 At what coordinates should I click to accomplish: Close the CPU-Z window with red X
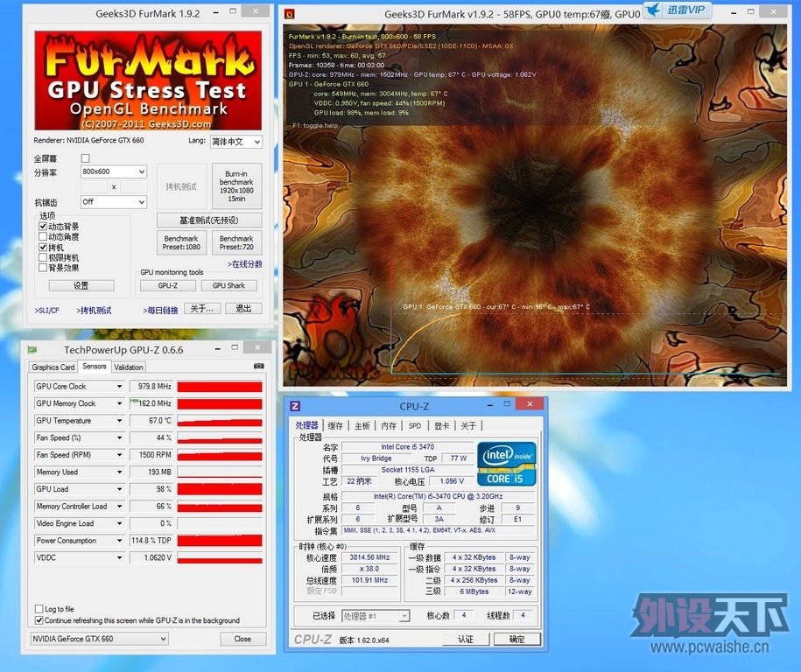[530, 404]
